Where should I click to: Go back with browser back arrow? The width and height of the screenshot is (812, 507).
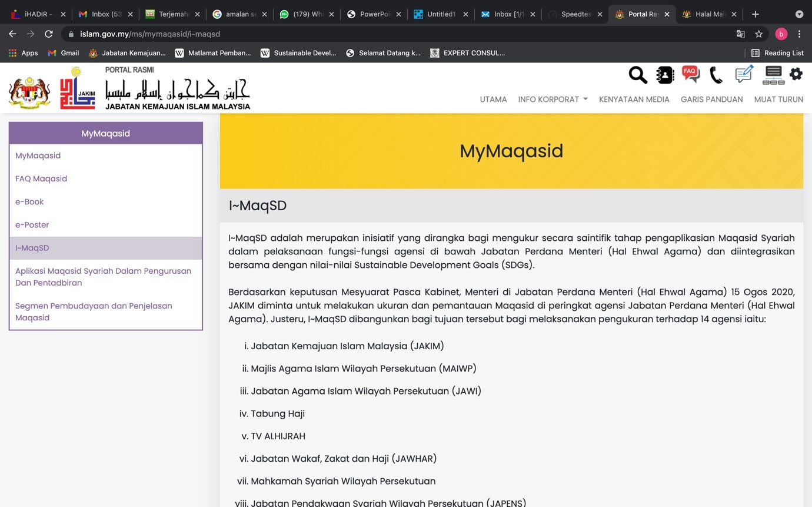pos(12,34)
